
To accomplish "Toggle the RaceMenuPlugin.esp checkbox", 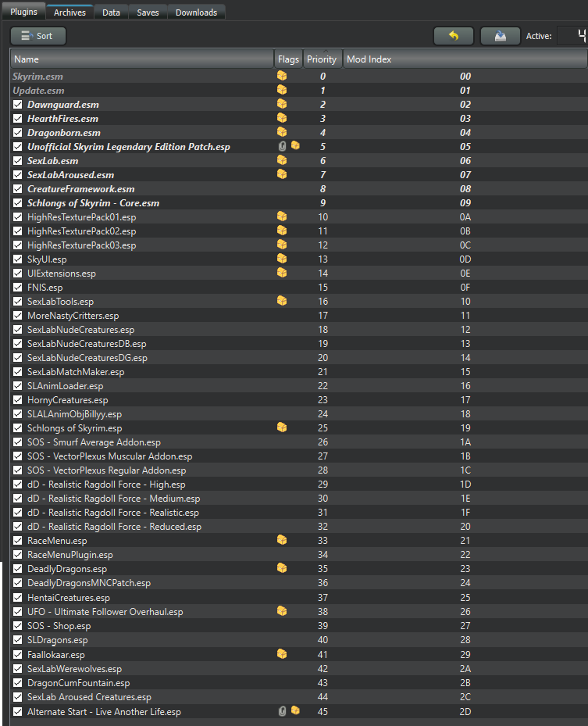I will (18, 555).
